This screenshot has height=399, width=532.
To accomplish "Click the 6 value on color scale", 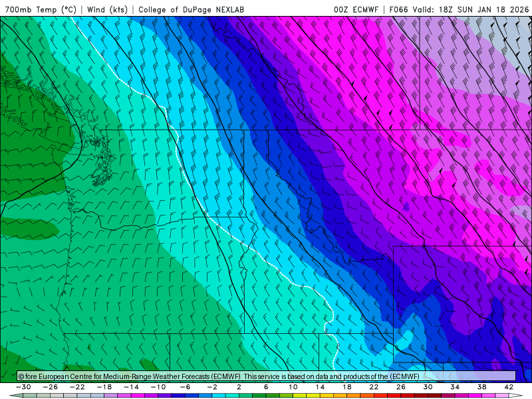I will coord(266,387).
